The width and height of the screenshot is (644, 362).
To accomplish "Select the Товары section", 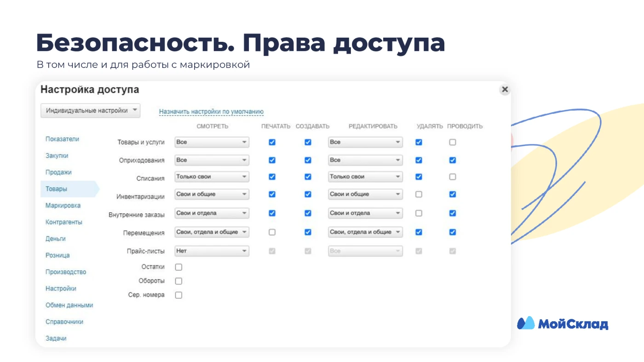I will point(69,189).
